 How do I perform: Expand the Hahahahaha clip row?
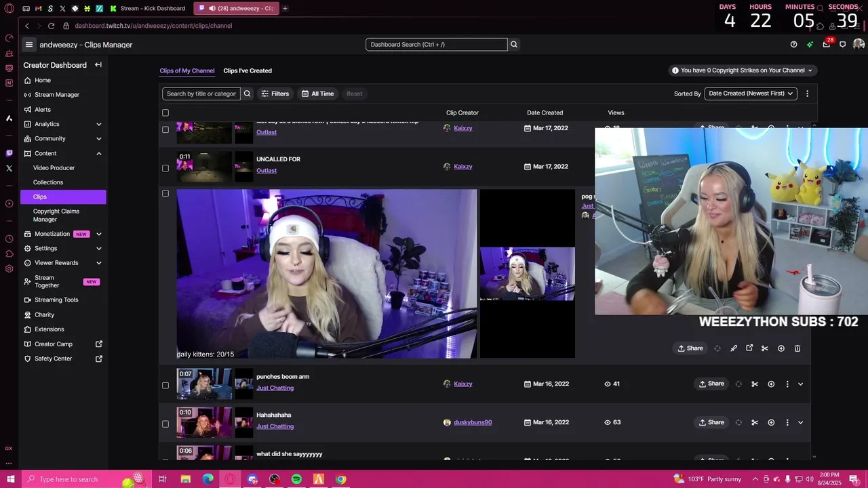pos(801,423)
